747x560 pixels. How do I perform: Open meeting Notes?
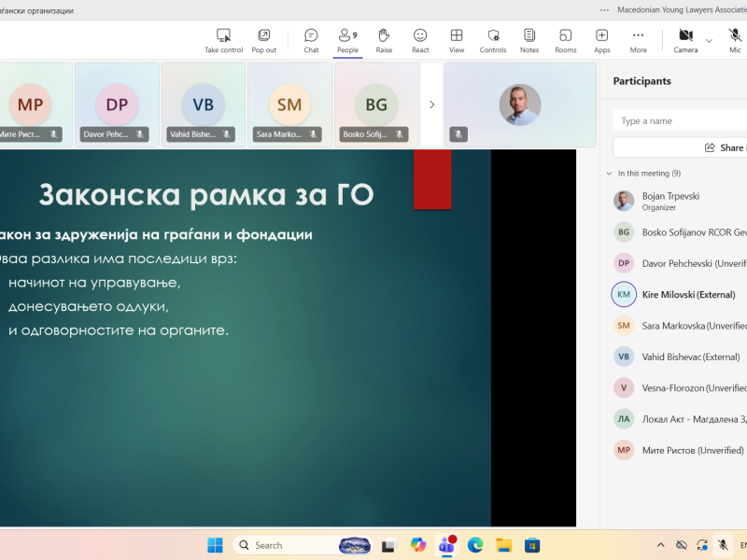(529, 40)
